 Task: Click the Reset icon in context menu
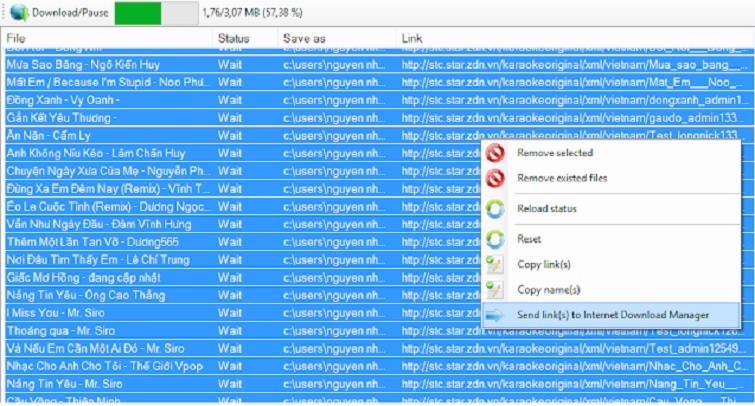tap(497, 239)
